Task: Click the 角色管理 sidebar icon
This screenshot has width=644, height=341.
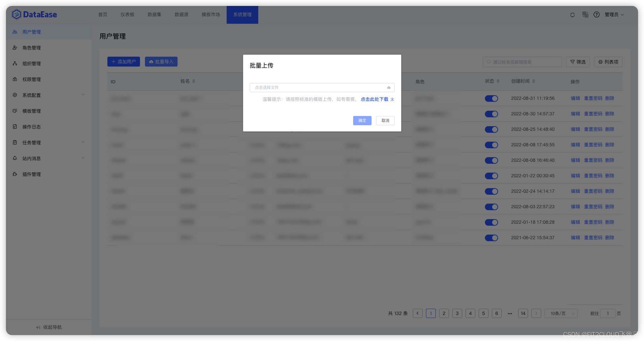Action: [15, 48]
